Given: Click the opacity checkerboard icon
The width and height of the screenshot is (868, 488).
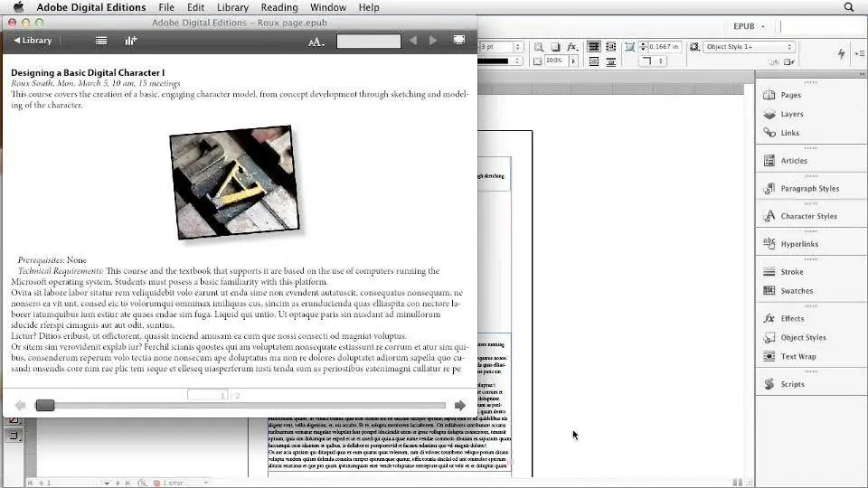Looking at the screenshot, I should pos(537,61).
